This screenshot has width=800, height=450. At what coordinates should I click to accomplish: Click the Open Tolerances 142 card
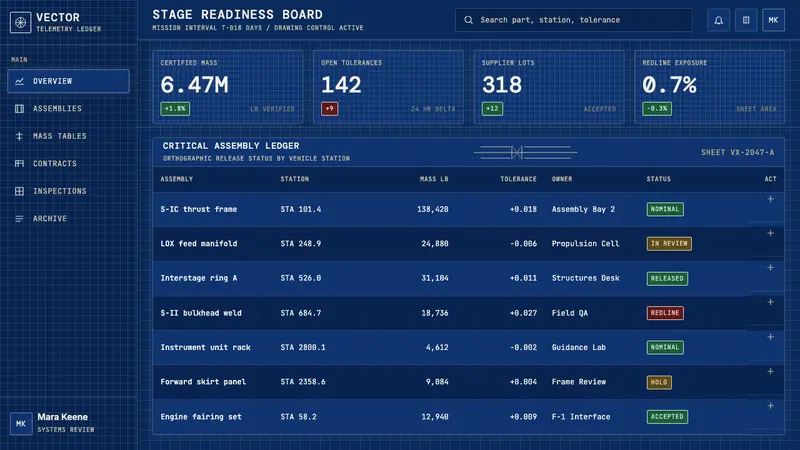pyautogui.click(x=388, y=87)
